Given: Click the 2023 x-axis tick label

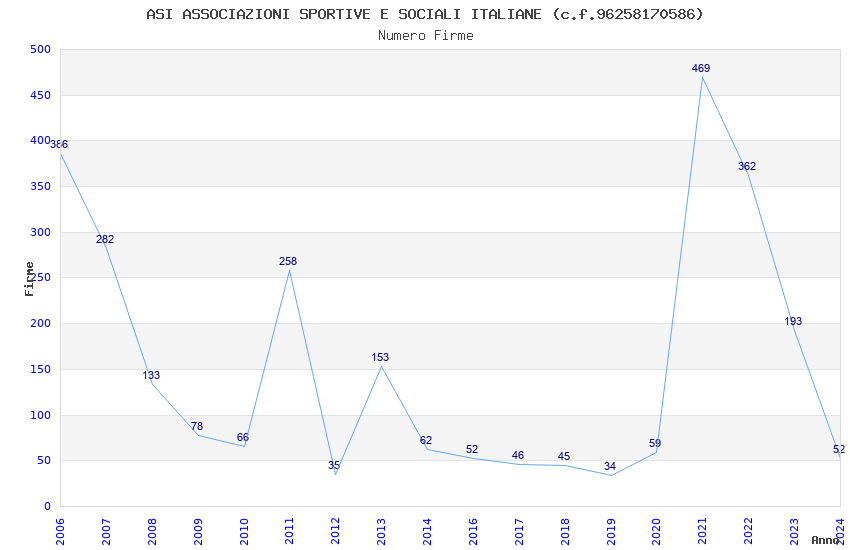Looking at the screenshot, I should tap(794, 531).
